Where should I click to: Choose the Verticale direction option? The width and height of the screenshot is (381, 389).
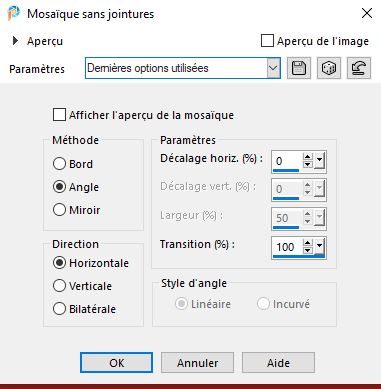coord(59,286)
